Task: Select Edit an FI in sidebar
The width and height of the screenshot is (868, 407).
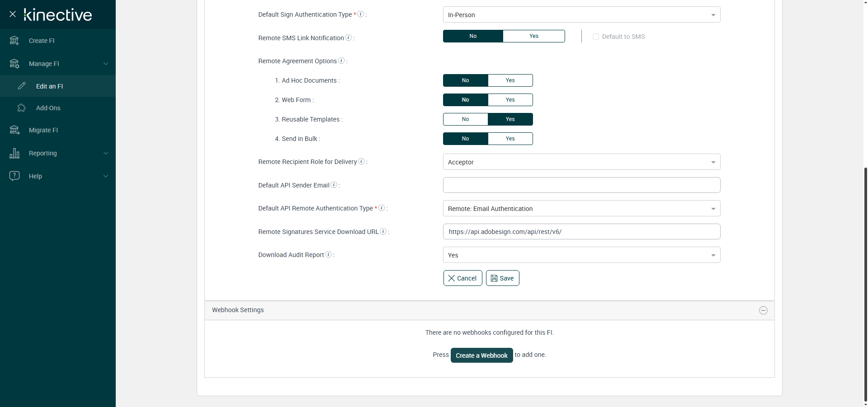Action: [58, 86]
